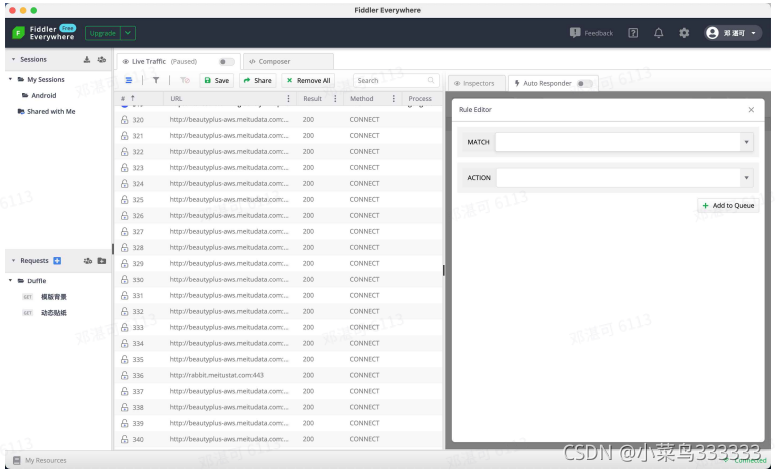Viewport: 776px width, 471px height.
Task: Select the Android sessions folder
Action: point(44,95)
